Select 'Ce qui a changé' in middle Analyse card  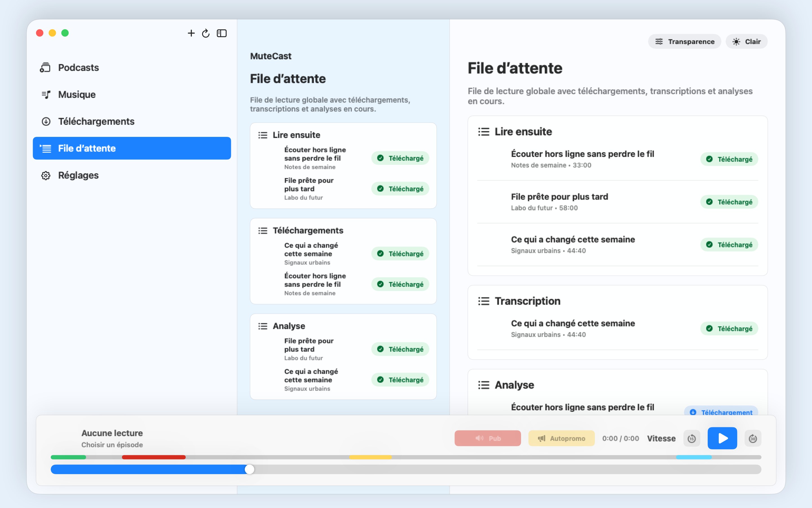[343, 380]
